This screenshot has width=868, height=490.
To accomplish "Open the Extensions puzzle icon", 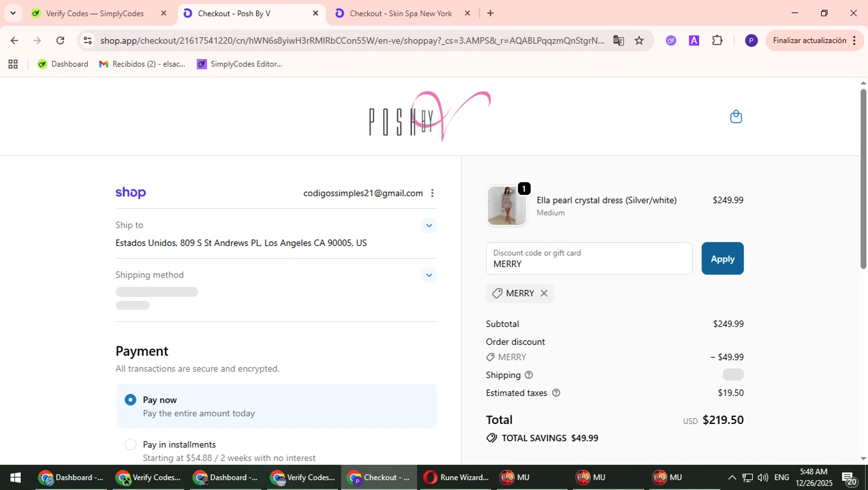I will tap(717, 40).
